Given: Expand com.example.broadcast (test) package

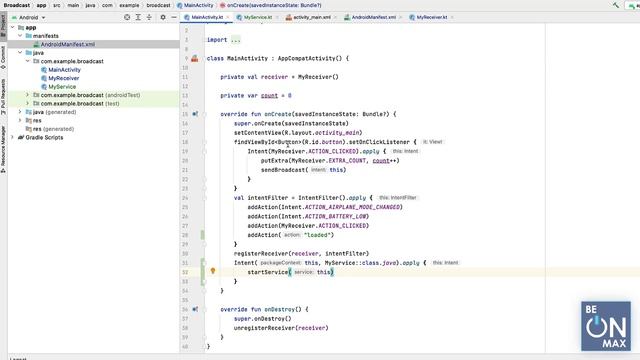Looking at the screenshot, I should tap(28, 104).
